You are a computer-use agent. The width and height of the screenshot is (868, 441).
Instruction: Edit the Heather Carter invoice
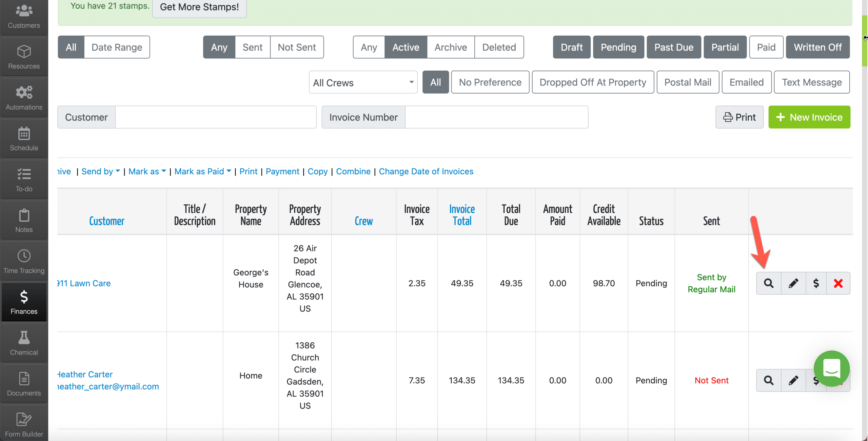pos(793,380)
